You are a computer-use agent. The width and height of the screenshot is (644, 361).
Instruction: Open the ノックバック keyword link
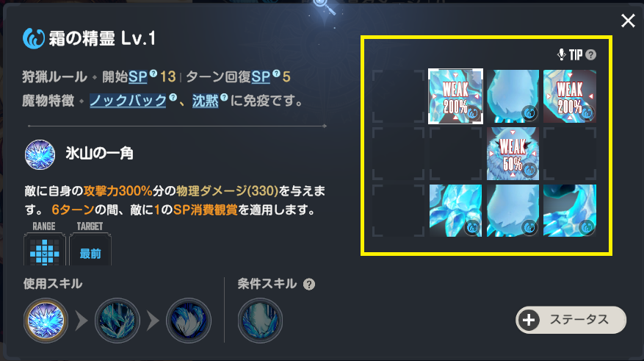[128, 100]
